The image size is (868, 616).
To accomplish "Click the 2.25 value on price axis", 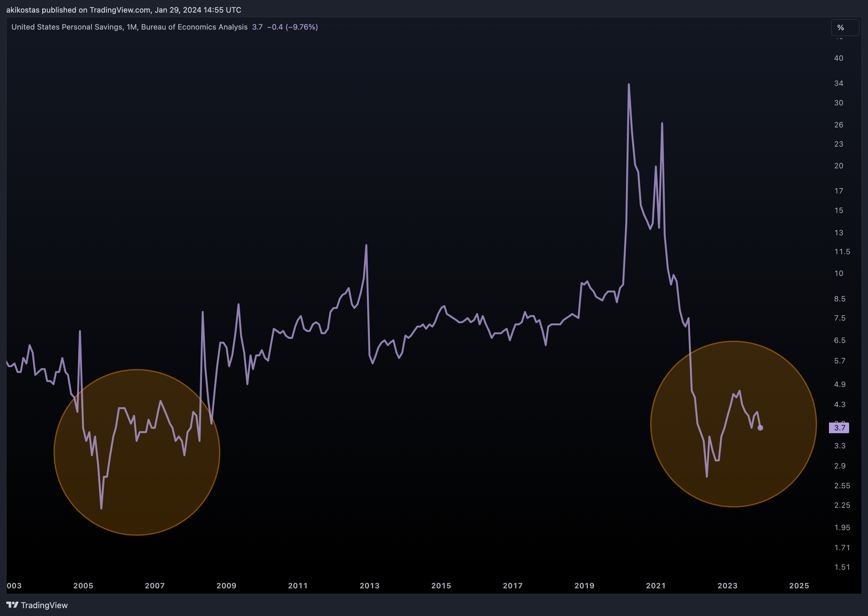I will pyautogui.click(x=842, y=505).
